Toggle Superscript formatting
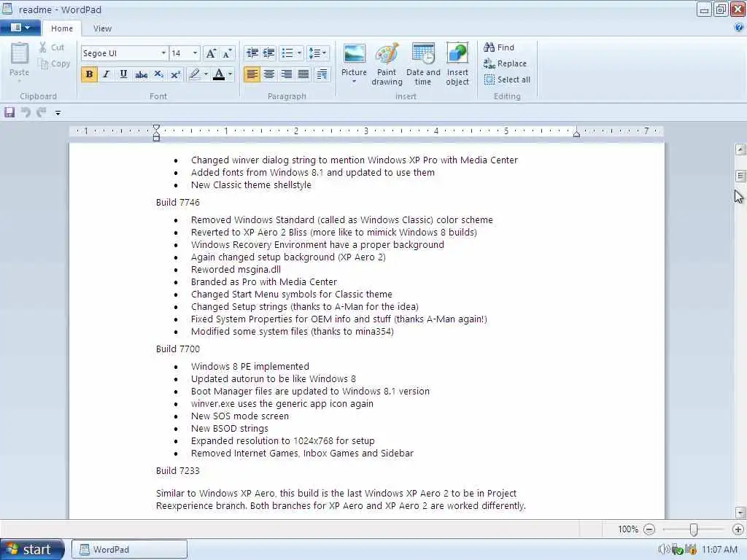747x560 pixels. point(175,74)
